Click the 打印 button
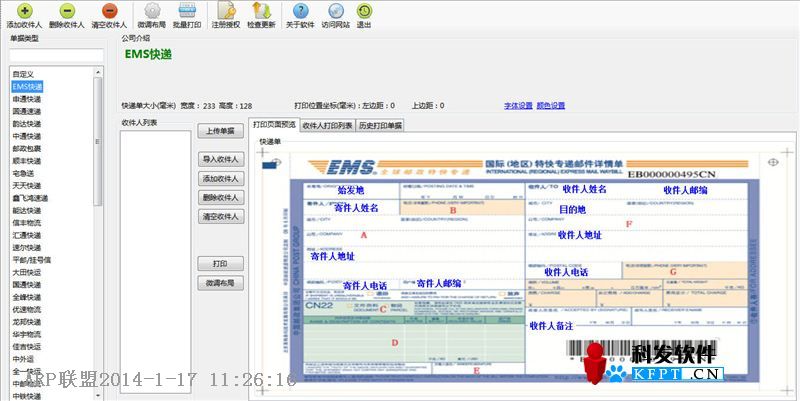Screen dimensions: 800x401 pos(220,264)
